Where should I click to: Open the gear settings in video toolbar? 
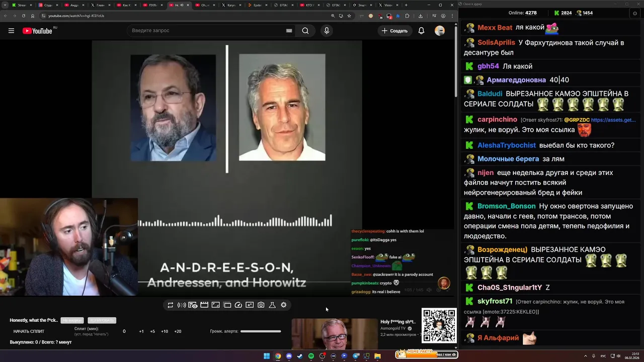284,305
